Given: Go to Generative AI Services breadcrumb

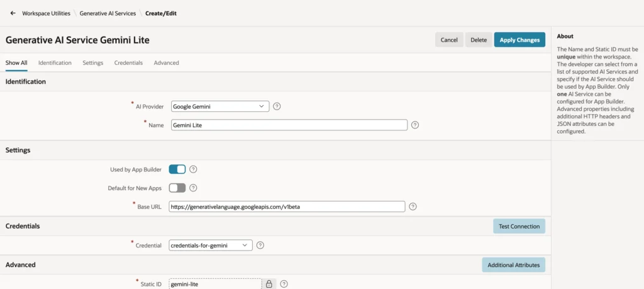Looking at the screenshot, I should [108, 13].
